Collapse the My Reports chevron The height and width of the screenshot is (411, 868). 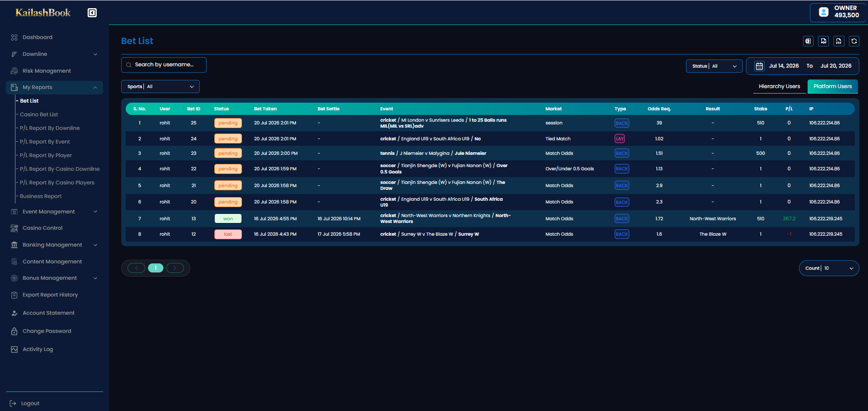[95, 87]
